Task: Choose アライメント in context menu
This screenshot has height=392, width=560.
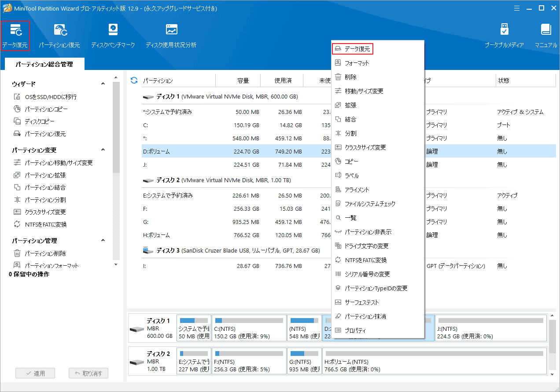Action: pos(378,190)
